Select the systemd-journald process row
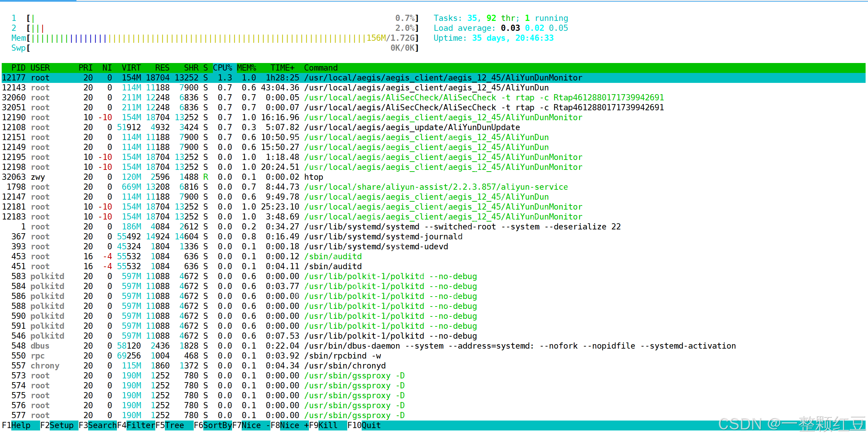The height and width of the screenshot is (438, 868). click(383, 237)
